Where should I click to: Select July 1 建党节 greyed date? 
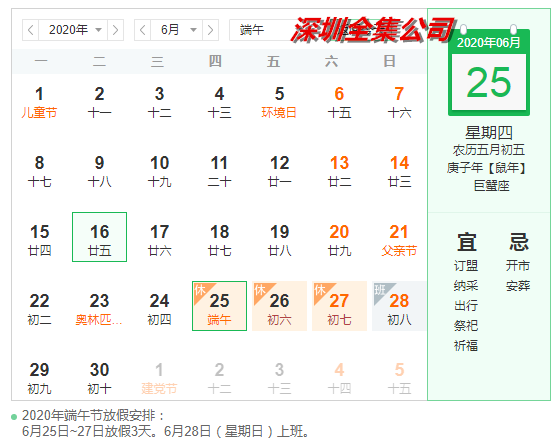[x=159, y=378]
